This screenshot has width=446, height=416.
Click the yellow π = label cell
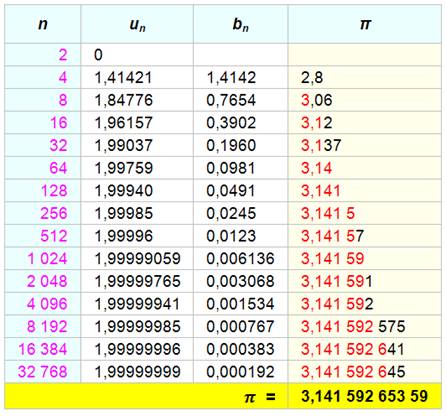pyautogui.click(x=146, y=396)
